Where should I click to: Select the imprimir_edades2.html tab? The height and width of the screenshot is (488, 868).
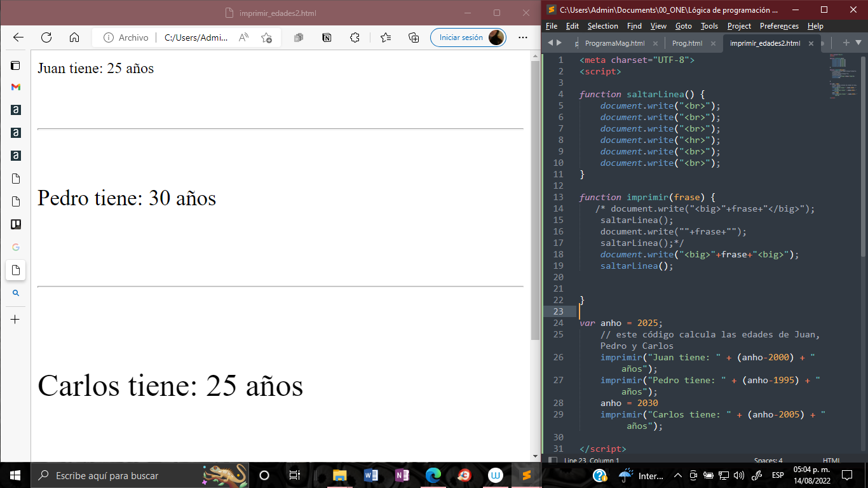[x=765, y=43]
